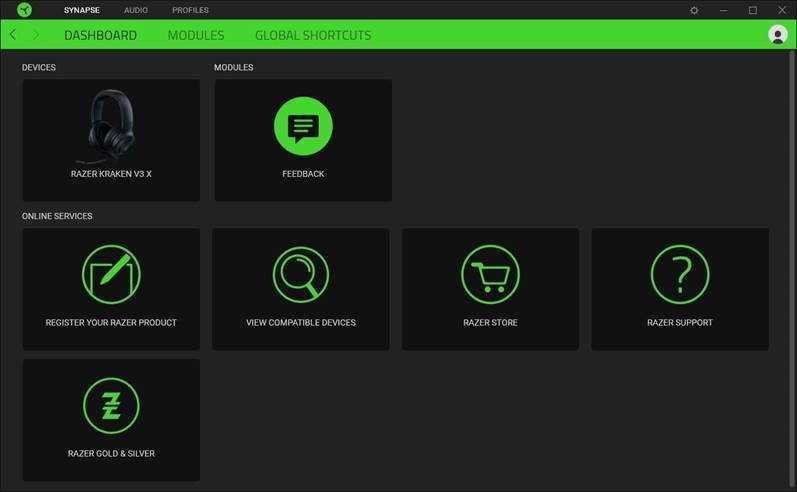Viewport: 797px width, 492px height.
Task: Minimize the Synapse window
Action: (723, 10)
